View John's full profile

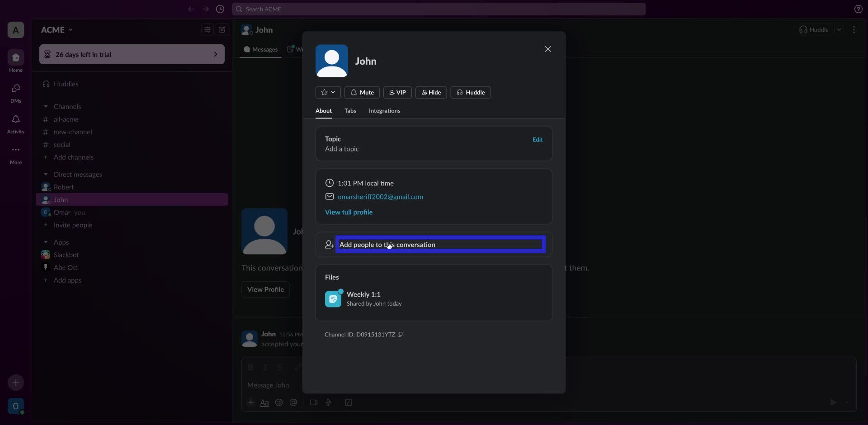pyautogui.click(x=349, y=212)
